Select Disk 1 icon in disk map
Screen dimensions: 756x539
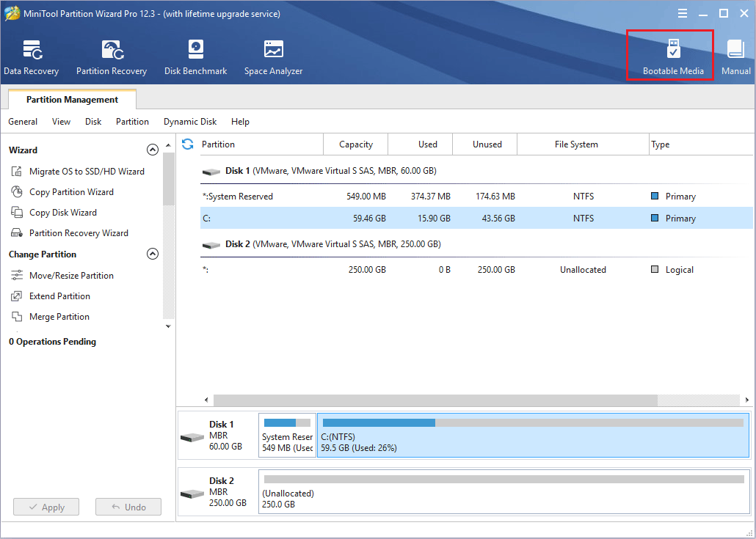pyautogui.click(x=192, y=437)
